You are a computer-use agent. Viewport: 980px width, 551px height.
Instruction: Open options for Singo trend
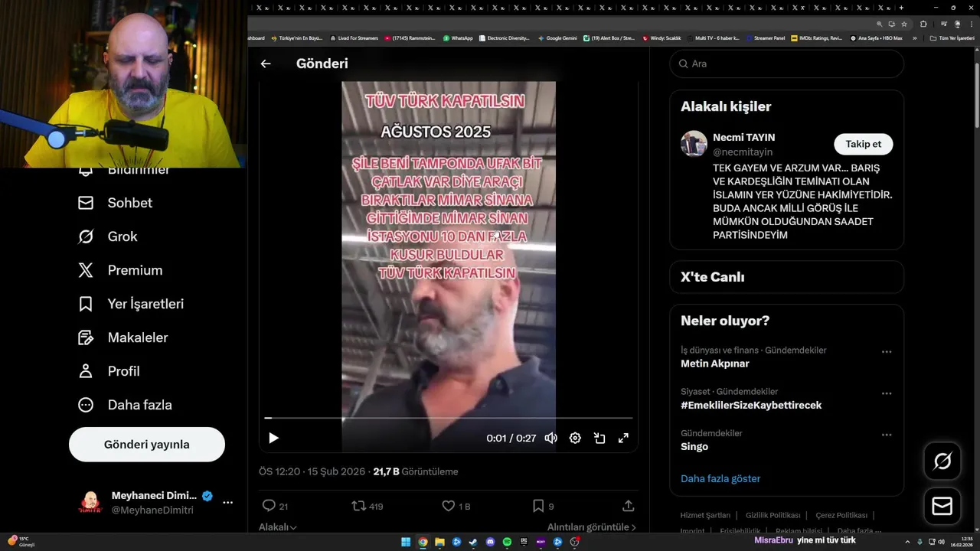pos(887,435)
